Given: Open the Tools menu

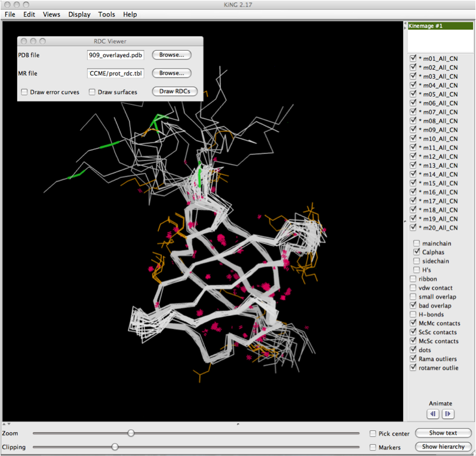Looking at the screenshot, I should pyautogui.click(x=107, y=14).
